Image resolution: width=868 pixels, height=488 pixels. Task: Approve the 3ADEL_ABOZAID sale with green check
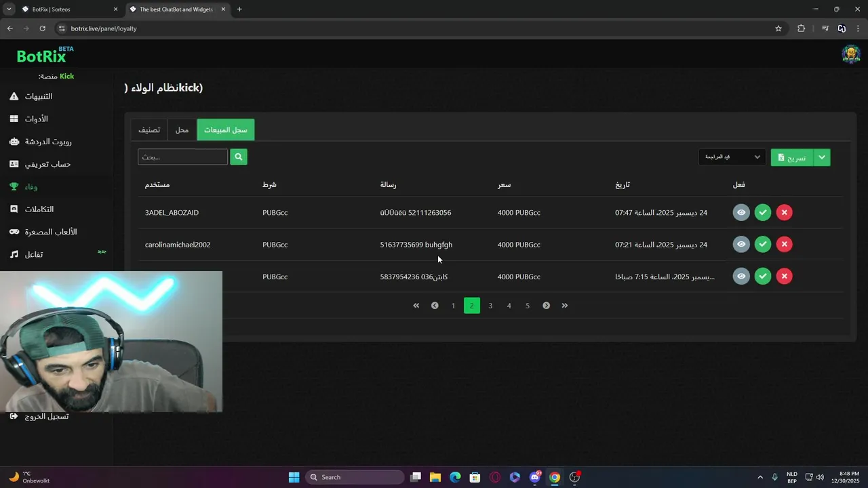pyautogui.click(x=763, y=212)
